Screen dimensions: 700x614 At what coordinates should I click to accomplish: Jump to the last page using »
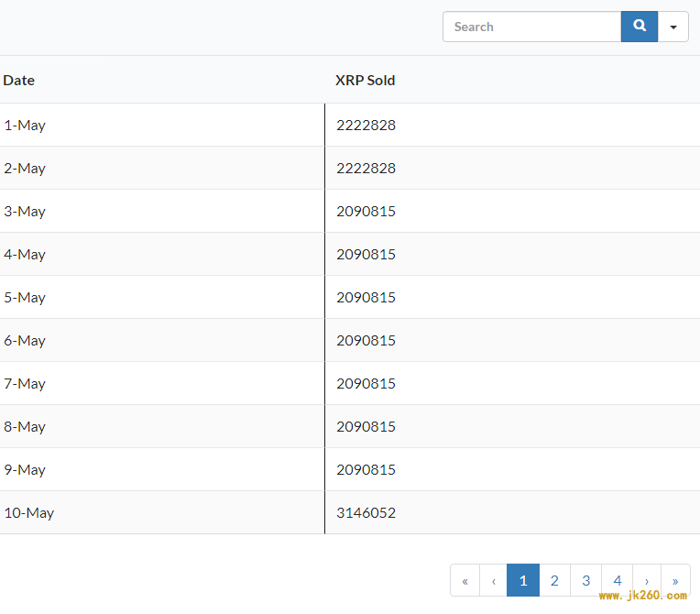[x=675, y=580]
